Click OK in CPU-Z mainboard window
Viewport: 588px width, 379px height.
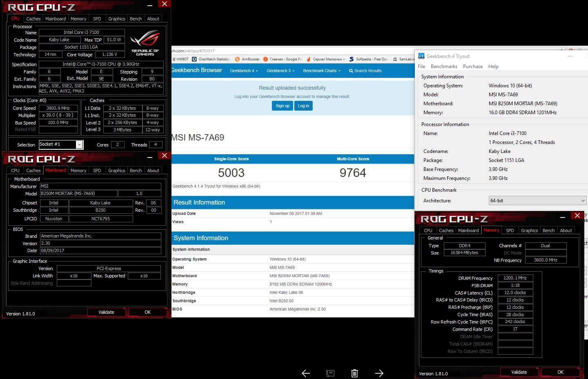coord(147,312)
